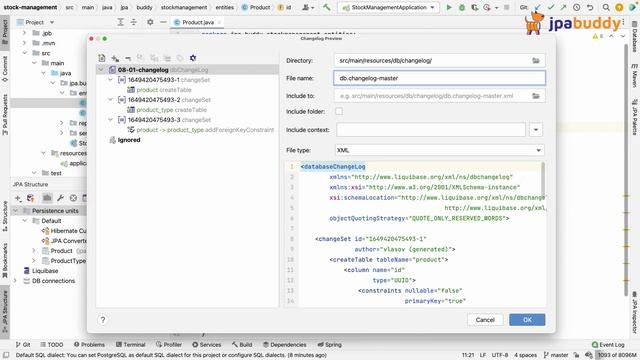The image size is (640, 360).
Task: Click the Git commit checkmark icon
Action: (551, 7)
